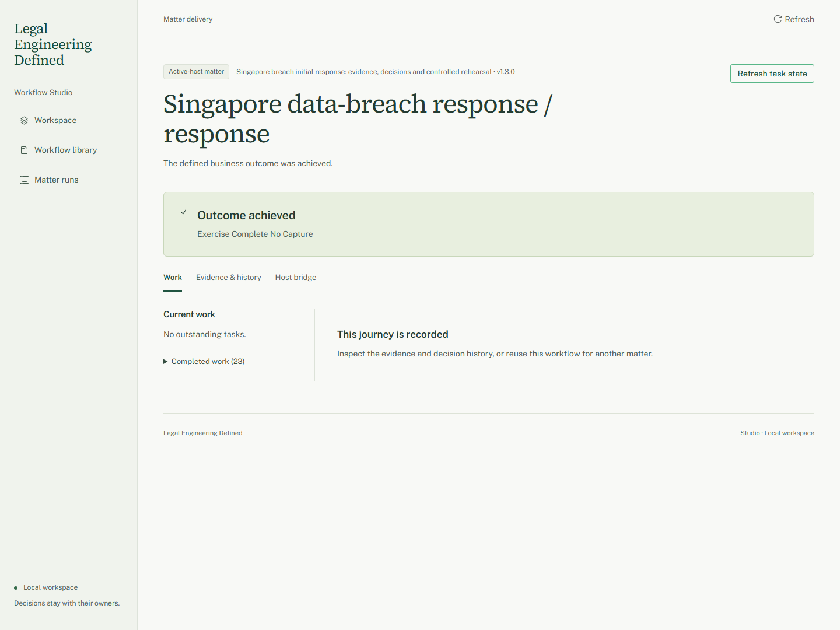
Task: Click the Matter delivery breadcrumb text
Action: pyautogui.click(x=188, y=19)
